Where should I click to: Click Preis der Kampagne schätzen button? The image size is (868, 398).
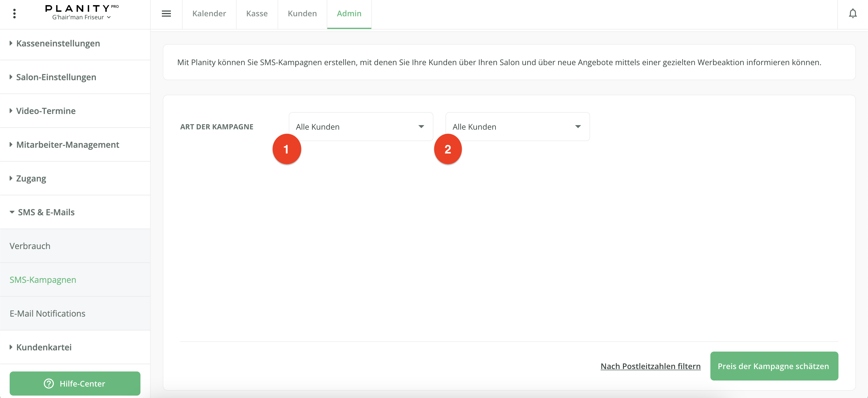point(774,366)
